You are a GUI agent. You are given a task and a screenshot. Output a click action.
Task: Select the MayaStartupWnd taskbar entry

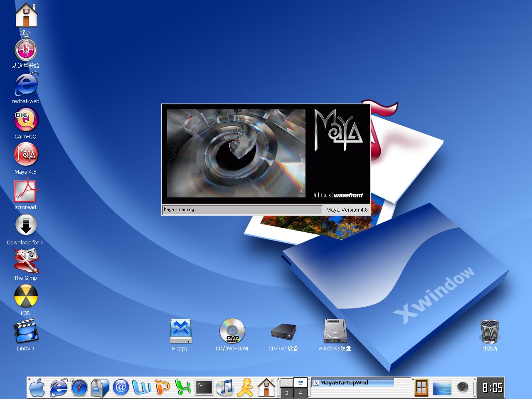click(353, 383)
